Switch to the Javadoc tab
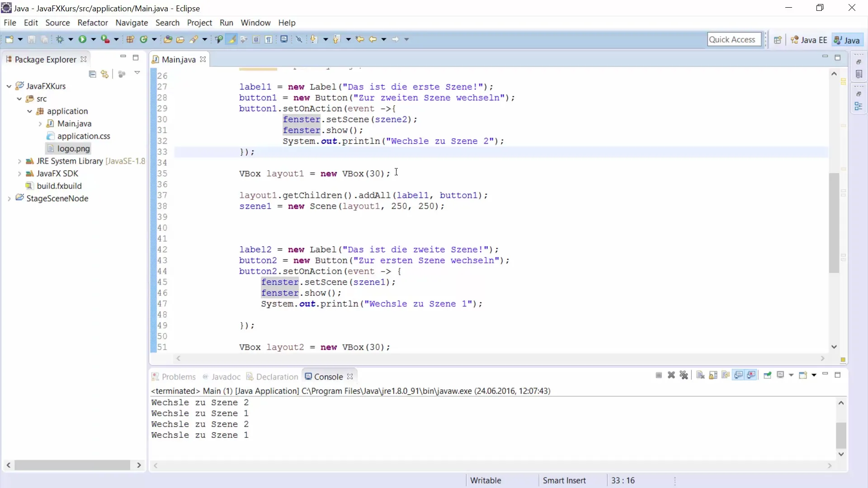Viewport: 868px width, 488px height. click(x=222, y=377)
